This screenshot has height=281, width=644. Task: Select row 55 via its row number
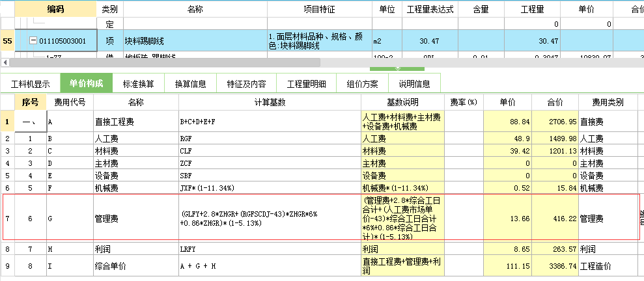[x=8, y=41]
